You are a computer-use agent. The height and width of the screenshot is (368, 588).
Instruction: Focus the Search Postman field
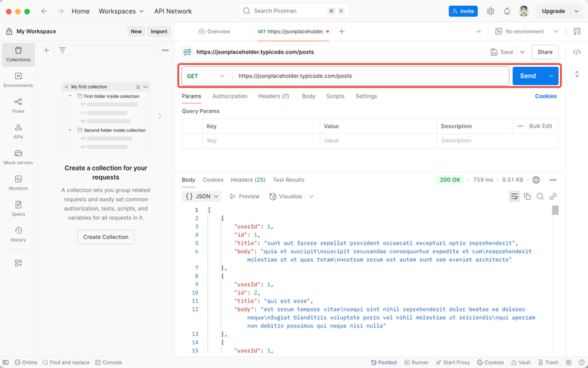[x=294, y=11]
